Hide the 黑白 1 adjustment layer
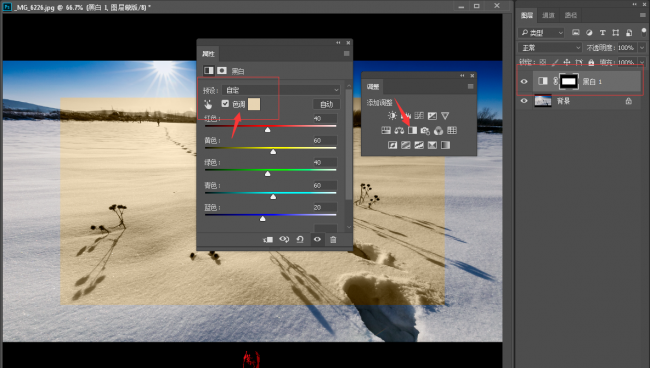 524,81
